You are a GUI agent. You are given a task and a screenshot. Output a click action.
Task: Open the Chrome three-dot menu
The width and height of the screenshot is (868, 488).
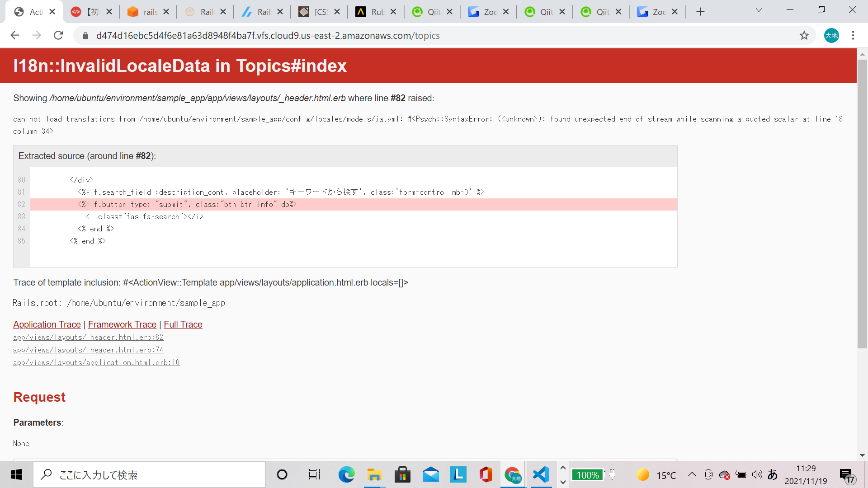point(853,35)
